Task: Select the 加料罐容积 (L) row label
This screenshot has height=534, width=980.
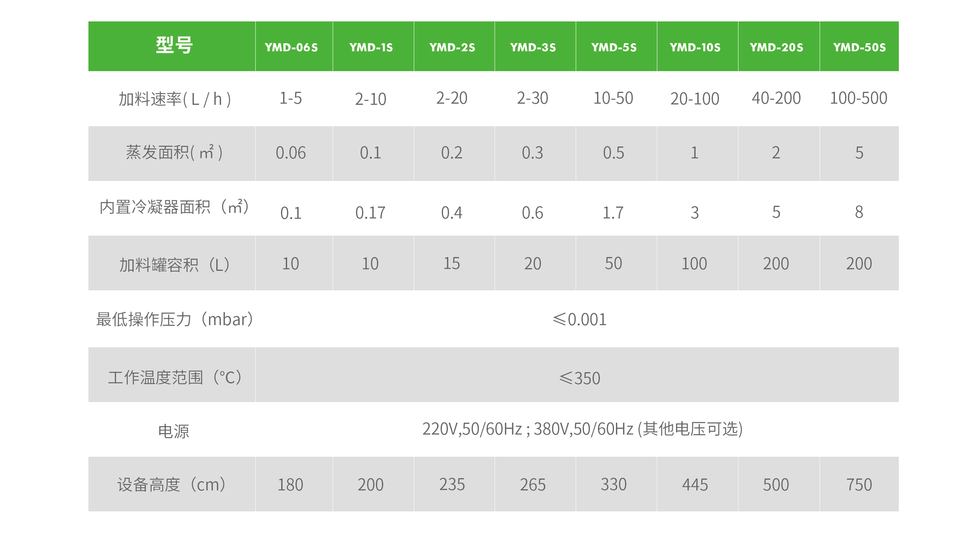Action: 175,264
